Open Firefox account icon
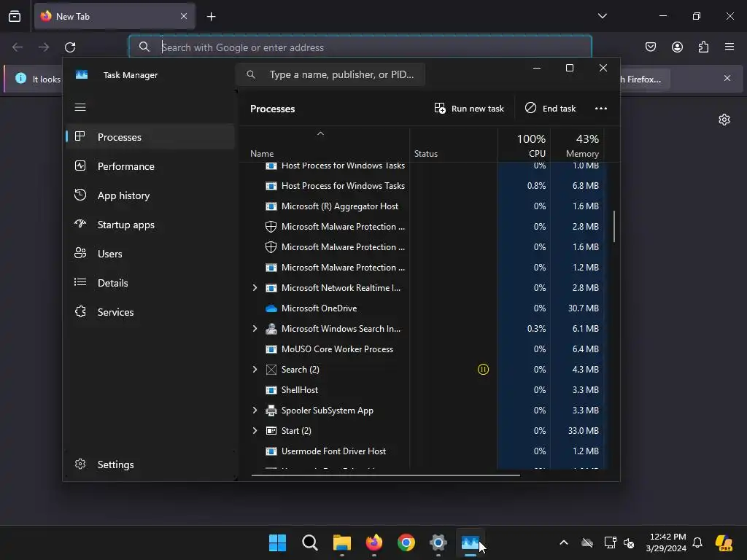Image resolution: width=747 pixels, height=560 pixels. tap(677, 47)
